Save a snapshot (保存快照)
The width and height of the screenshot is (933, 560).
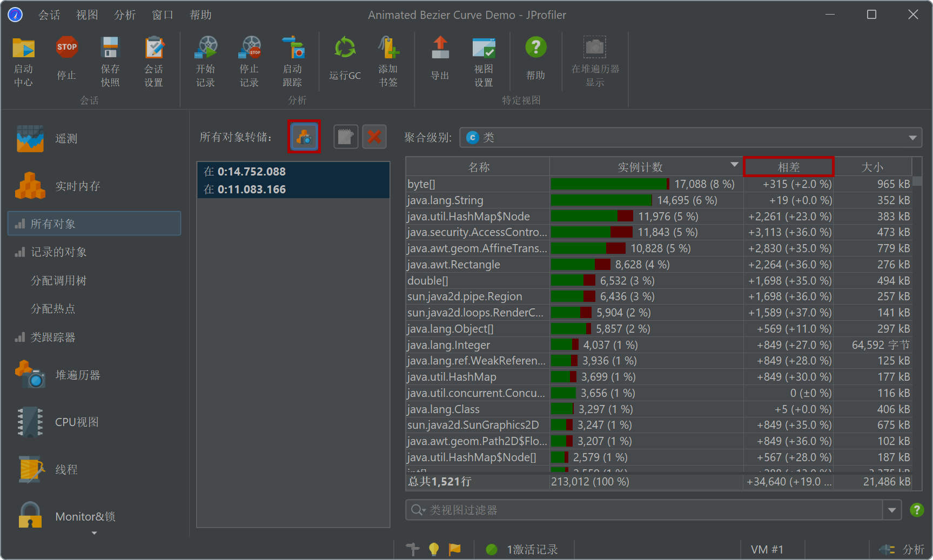[110, 62]
